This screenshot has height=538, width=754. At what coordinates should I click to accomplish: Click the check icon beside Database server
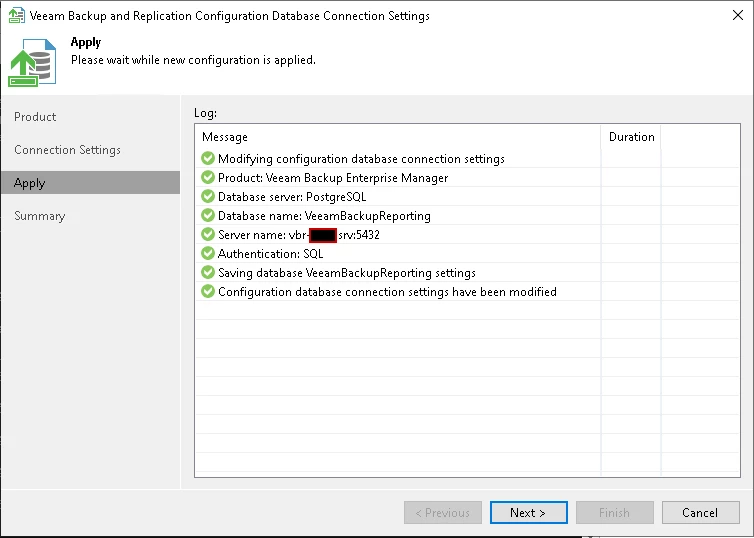208,197
